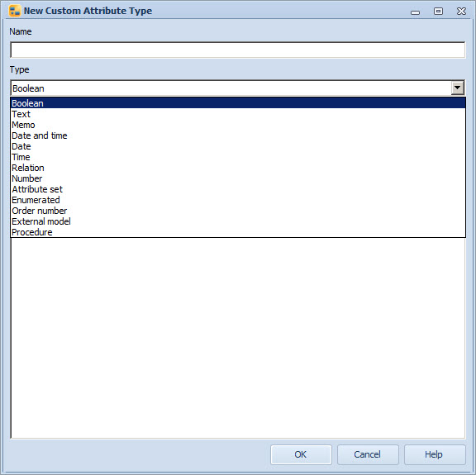Screen dimensions: 476x475
Task: Choose Order number from the list
Action: click(238, 211)
